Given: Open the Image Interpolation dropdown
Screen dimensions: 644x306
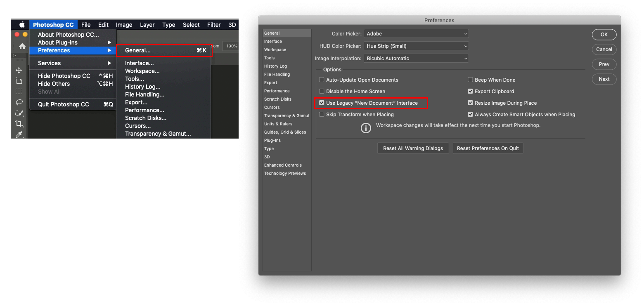Looking at the screenshot, I should [x=416, y=58].
